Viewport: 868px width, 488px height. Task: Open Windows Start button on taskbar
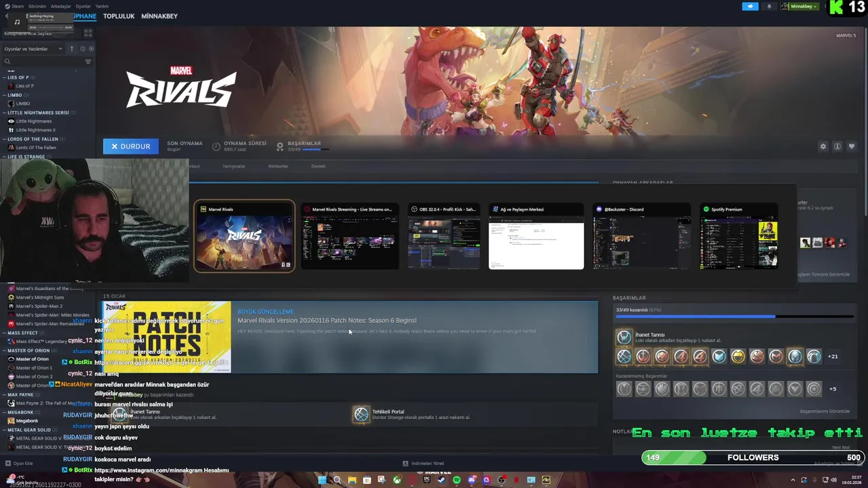[x=322, y=480]
